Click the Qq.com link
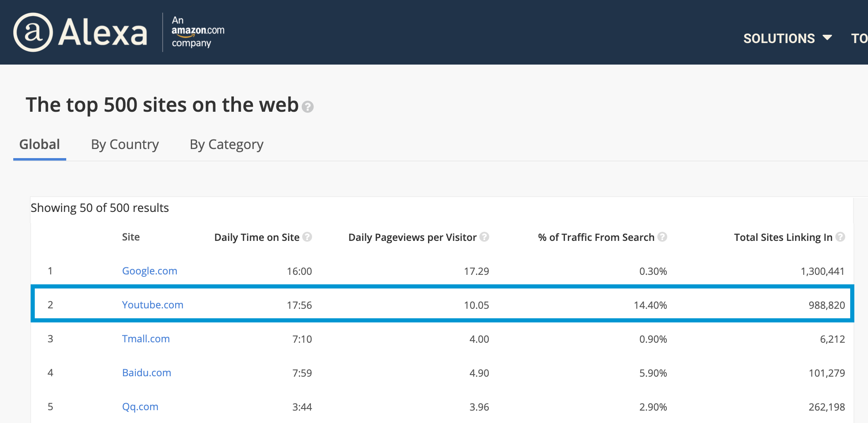This screenshot has width=868, height=423. pyautogui.click(x=140, y=407)
